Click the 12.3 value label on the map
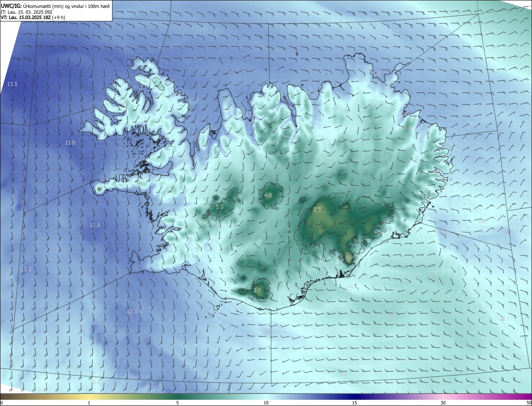Viewport: 532px width, 406px height. click(x=132, y=311)
